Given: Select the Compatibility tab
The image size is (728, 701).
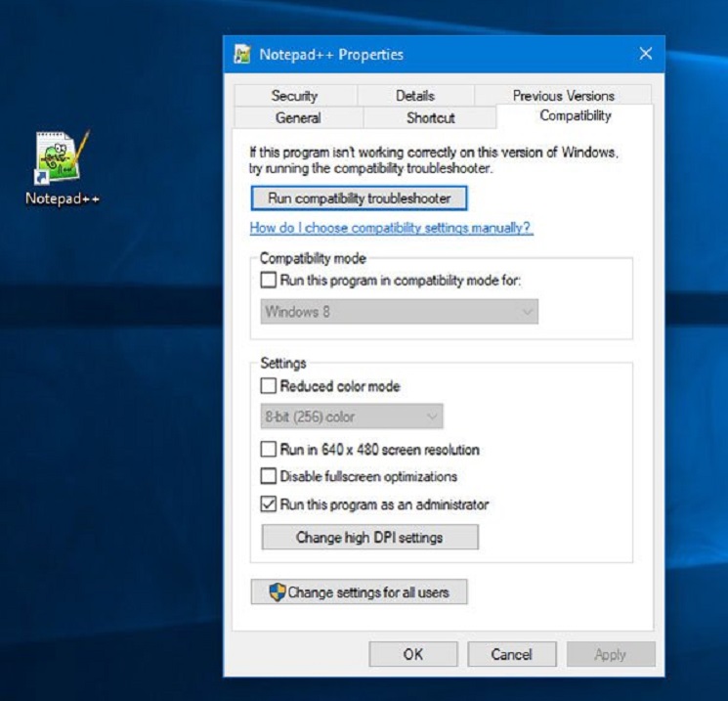Looking at the screenshot, I should [x=575, y=115].
